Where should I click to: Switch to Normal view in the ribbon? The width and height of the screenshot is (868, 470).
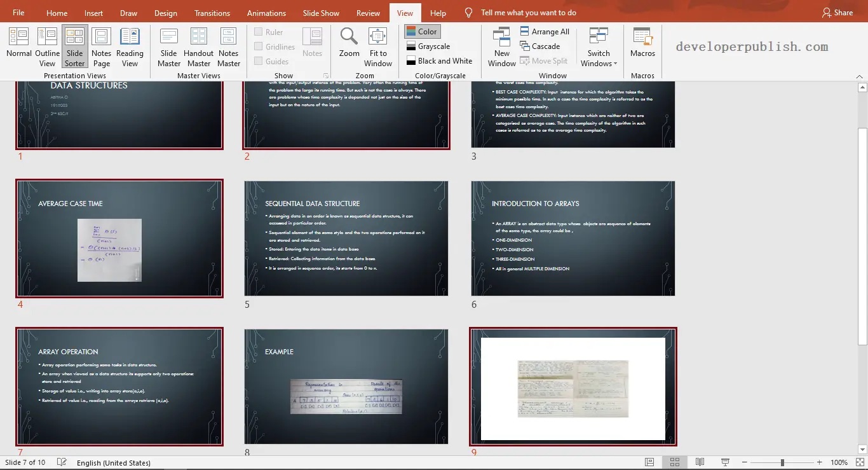coord(18,45)
